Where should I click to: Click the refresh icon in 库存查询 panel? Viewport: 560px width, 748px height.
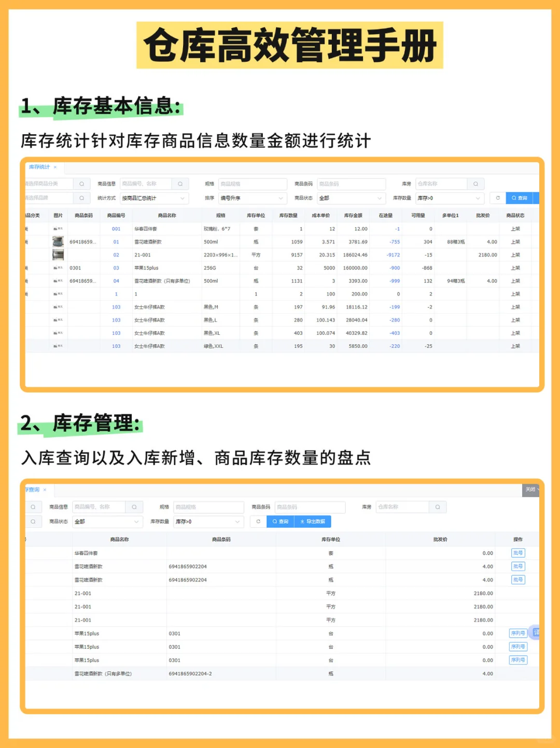click(x=258, y=521)
